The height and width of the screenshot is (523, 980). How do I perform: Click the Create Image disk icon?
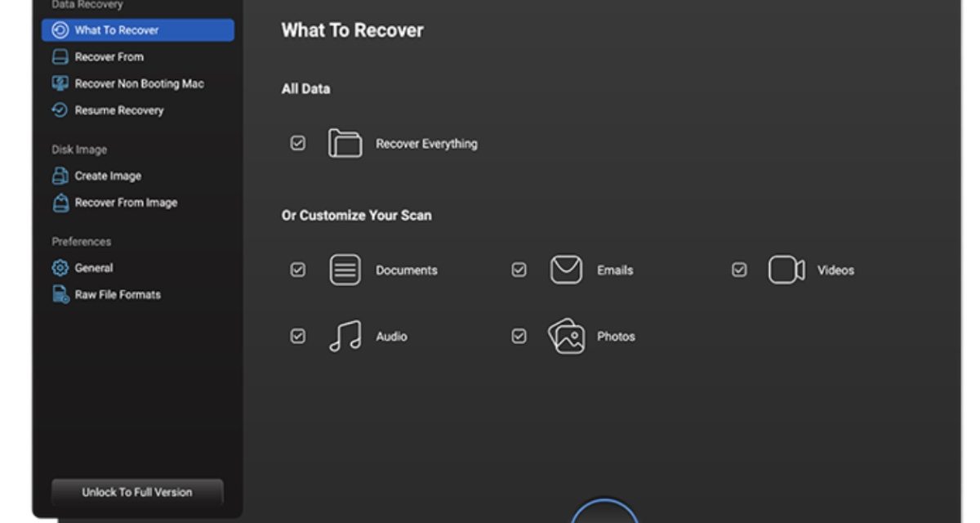60,176
